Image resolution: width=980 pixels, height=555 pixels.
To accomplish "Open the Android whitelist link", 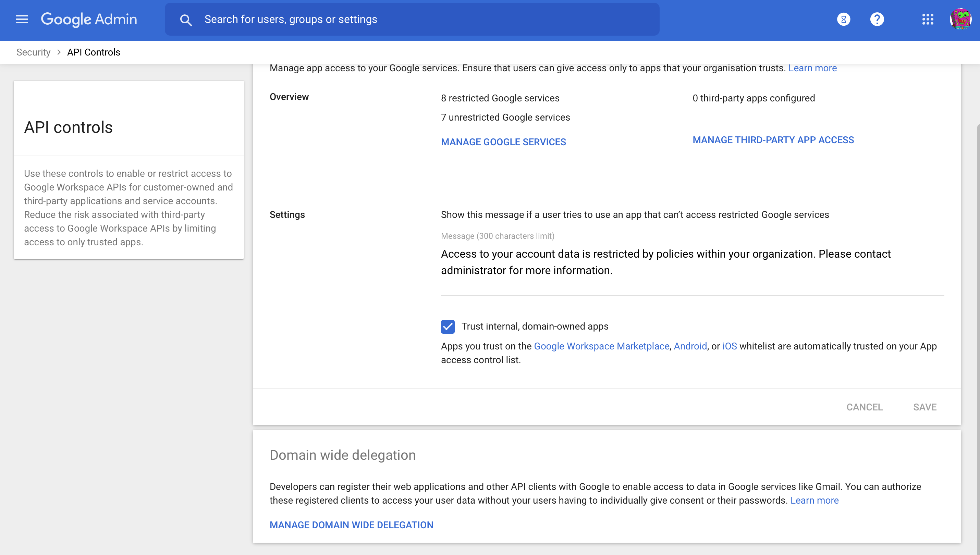I will point(690,346).
